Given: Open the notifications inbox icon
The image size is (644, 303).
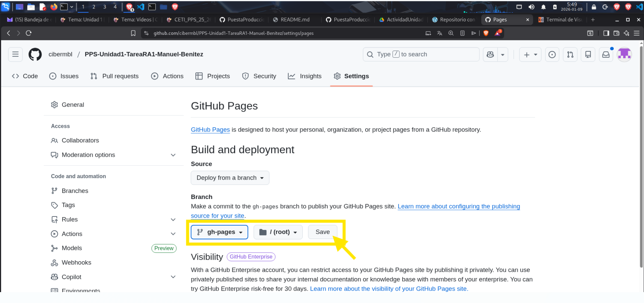Looking at the screenshot, I should 606,54.
